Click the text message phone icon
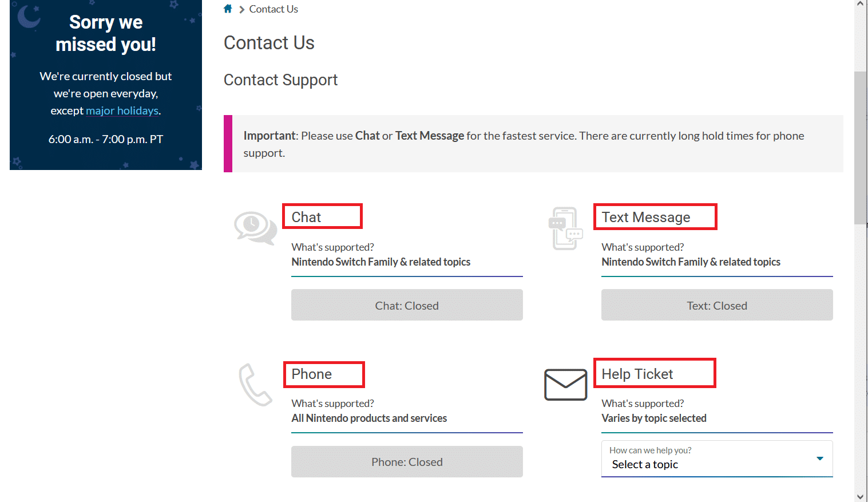Image resolution: width=868 pixels, height=502 pixels. pyautogui.click(x=565, y=228)
